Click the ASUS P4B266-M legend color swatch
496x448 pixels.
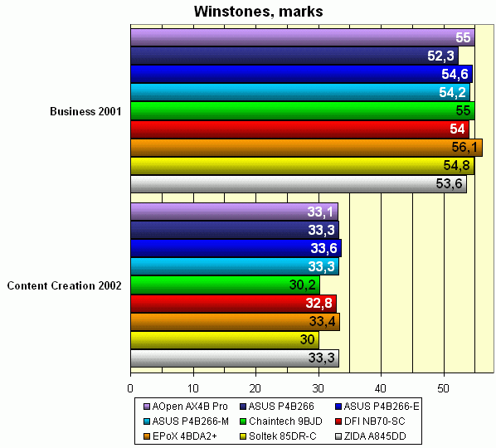147,421
